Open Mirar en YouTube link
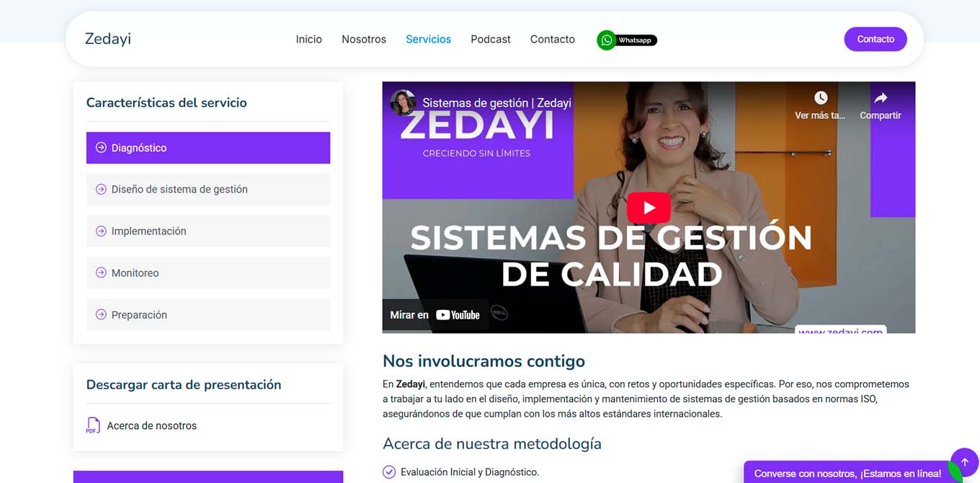Viewport: 980px width, 483px height. (435, 314)
